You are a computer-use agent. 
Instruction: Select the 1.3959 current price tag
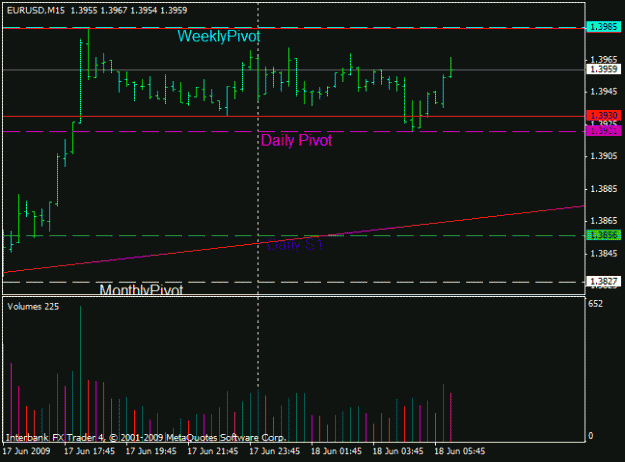pyautogui.click(x=603, y=69)
